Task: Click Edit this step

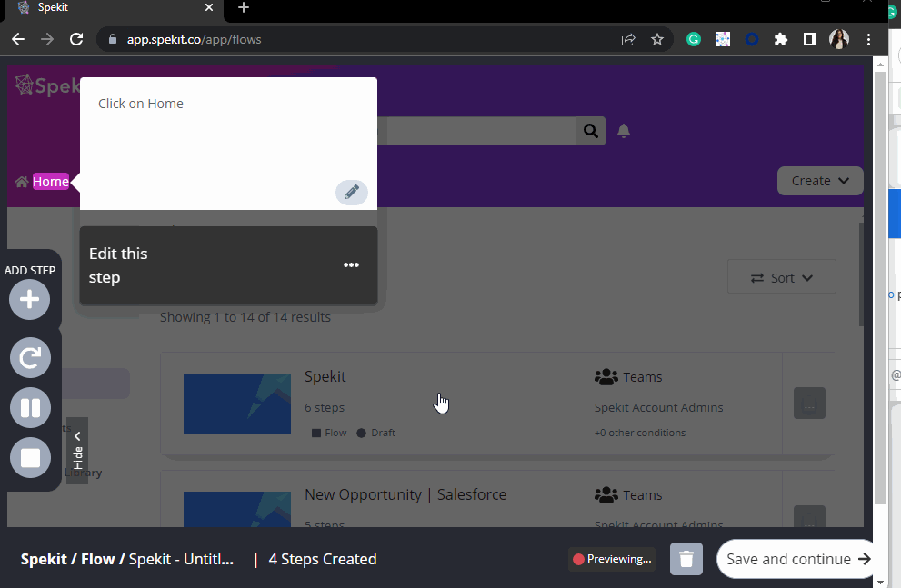Action: tap(118, 265)
